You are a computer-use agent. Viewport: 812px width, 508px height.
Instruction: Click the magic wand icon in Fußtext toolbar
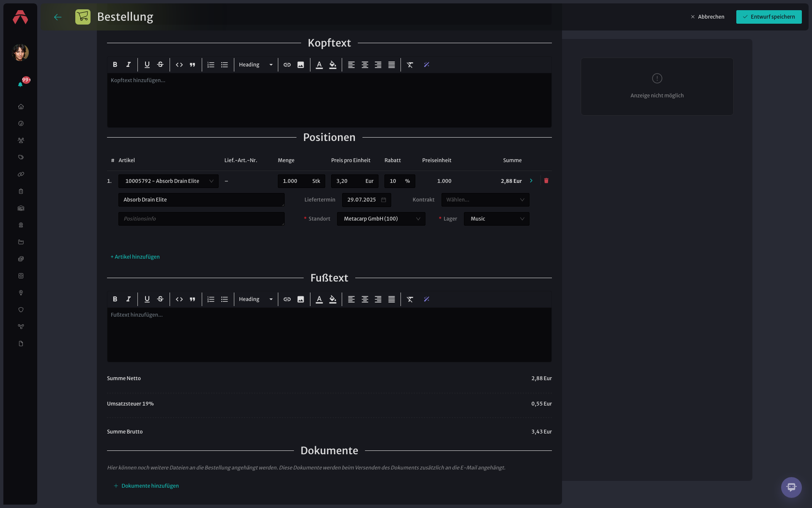pyautogui.click(x=426, y=299)
